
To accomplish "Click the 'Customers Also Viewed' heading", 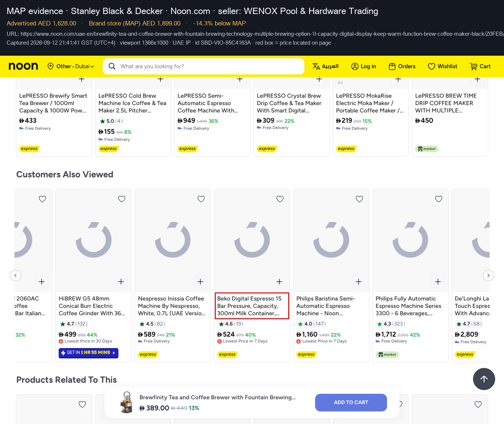I will (x=65, y=174).
